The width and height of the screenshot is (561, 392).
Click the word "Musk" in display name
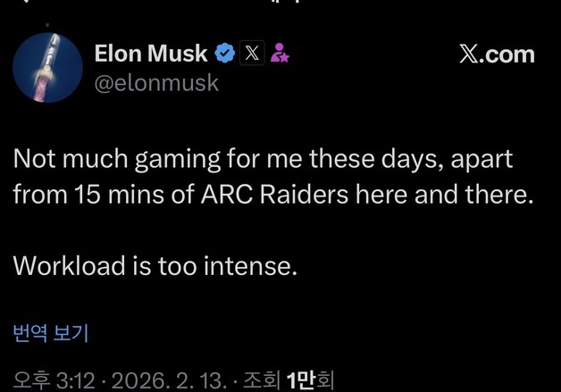pyautogui.click(x=181, y=54)
